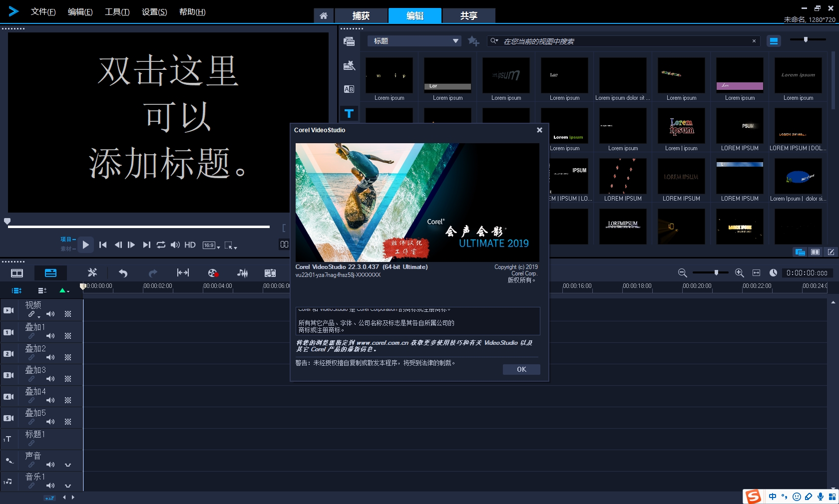Close the Corel VideoStudio about dialog
The image size is (839, 504).
coord(539,130)
